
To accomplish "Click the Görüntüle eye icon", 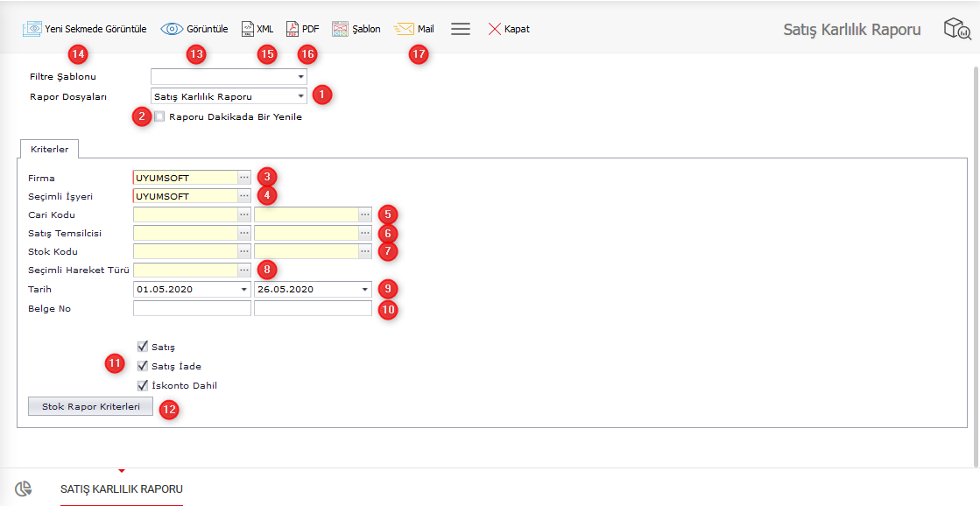I will click(172, 29).
